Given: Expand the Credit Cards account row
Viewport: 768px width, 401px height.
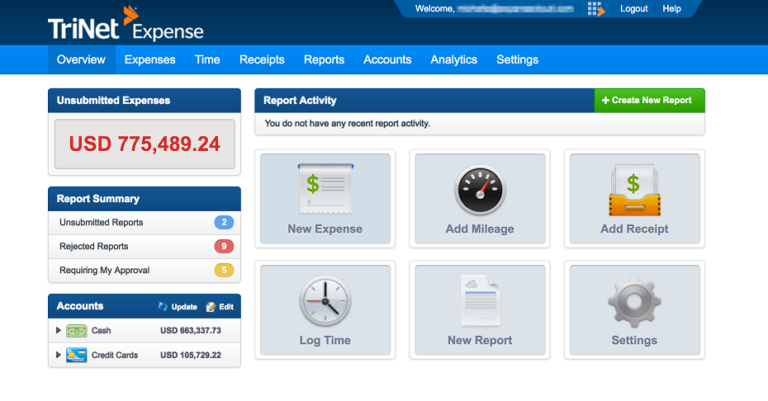Looking at the screenshot, I should 57,355.
